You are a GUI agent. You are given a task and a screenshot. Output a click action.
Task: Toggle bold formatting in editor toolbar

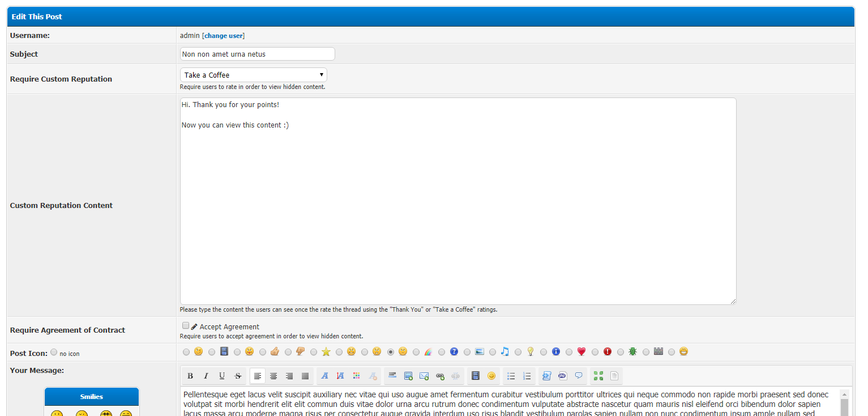(x=190, y=376)
